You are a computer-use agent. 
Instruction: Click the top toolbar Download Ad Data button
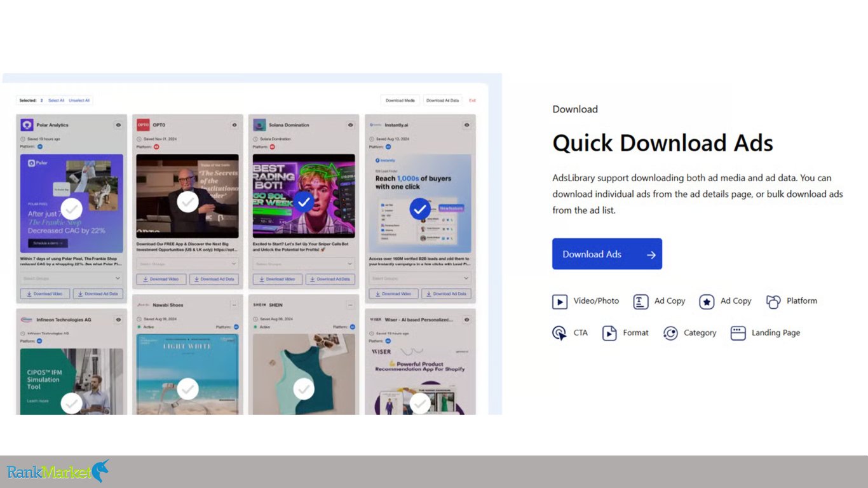pyautogui.click(x=442, y=100)
